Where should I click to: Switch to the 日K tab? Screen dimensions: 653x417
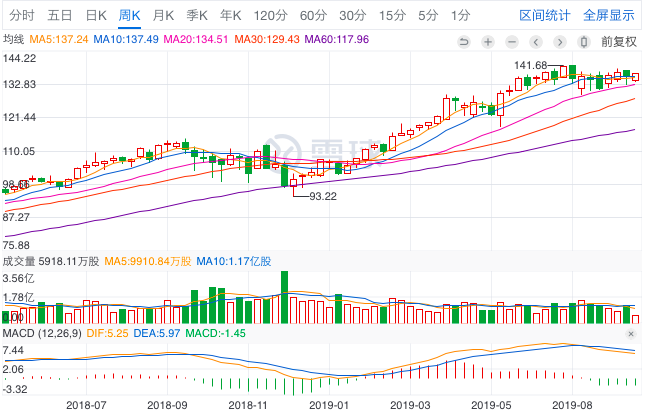[x=96, y=16]
